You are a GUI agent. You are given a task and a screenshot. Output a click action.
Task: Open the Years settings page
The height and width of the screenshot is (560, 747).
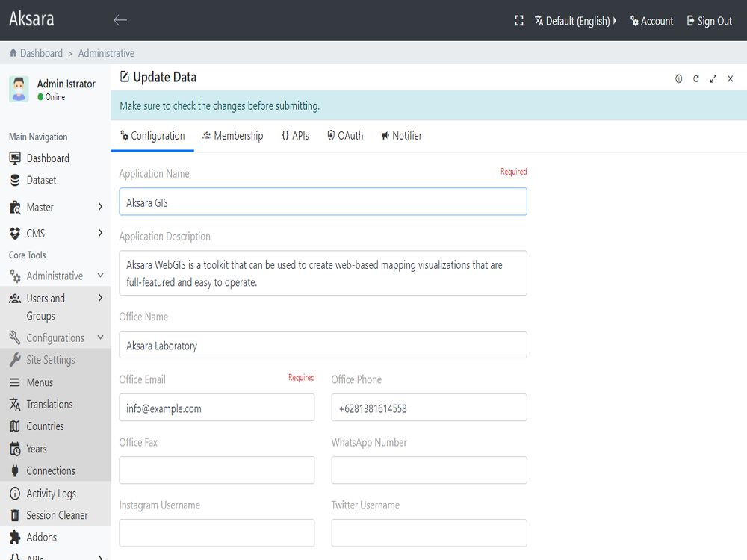tap(37, 449)
